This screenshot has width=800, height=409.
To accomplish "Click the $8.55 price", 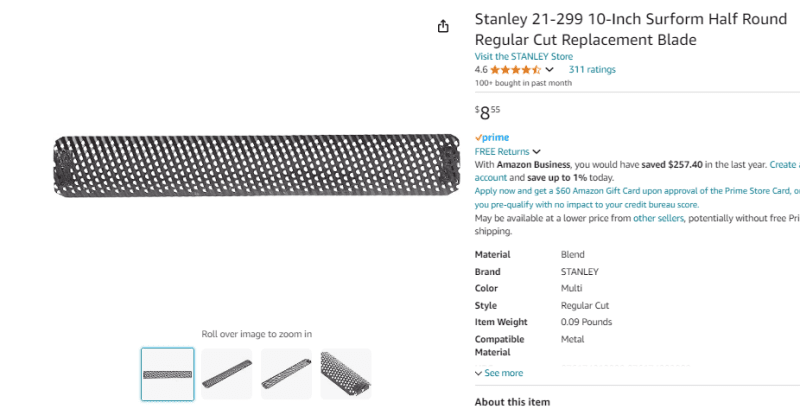I will click(x=487, y=112).
